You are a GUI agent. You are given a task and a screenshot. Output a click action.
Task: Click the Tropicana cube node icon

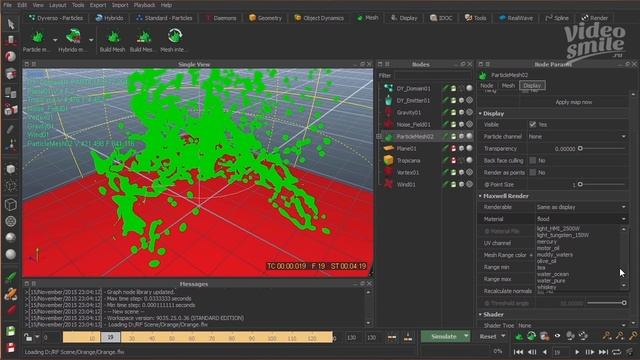tap(389, 160)
